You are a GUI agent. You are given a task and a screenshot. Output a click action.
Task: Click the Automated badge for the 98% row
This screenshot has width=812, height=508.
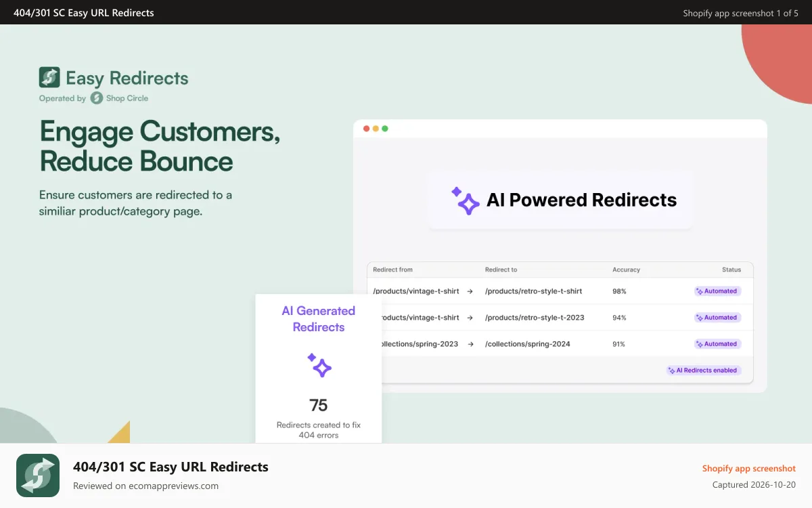point(717,291)
